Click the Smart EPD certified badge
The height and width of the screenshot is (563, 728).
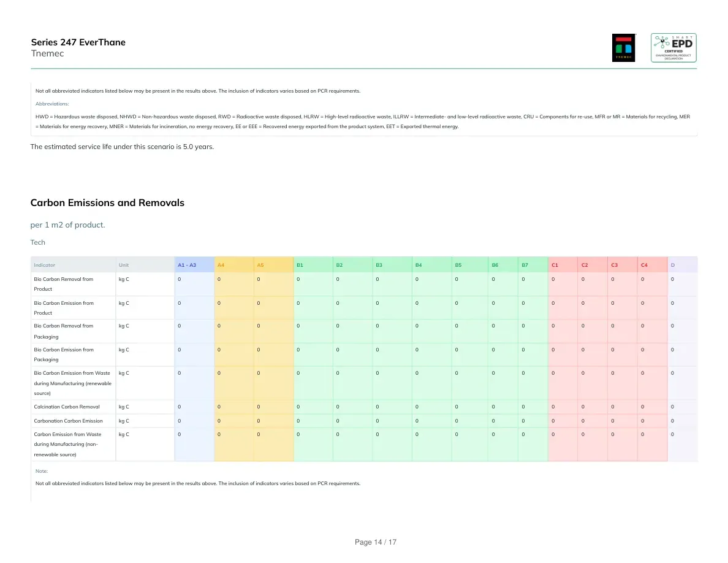(673, 48)
